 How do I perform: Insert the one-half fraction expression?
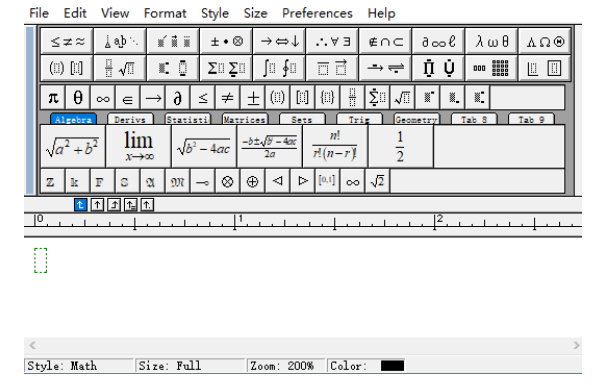[x=401, y=146]
